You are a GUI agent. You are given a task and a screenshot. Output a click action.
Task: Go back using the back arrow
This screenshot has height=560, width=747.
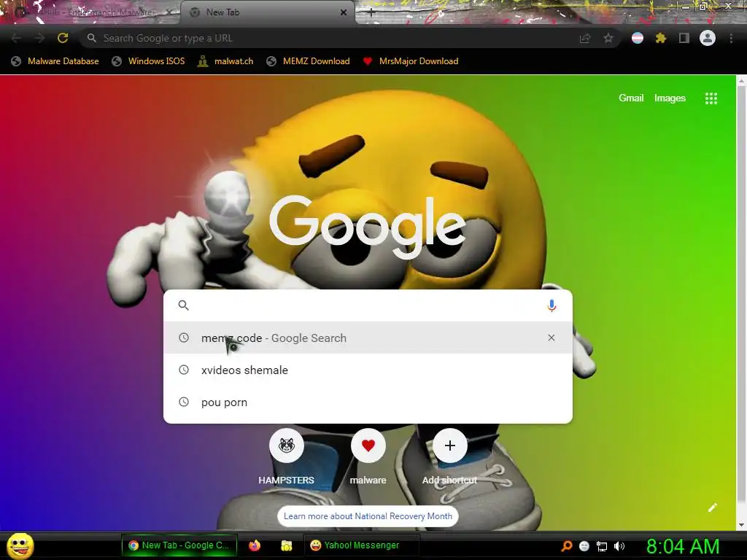coord(16,38)
